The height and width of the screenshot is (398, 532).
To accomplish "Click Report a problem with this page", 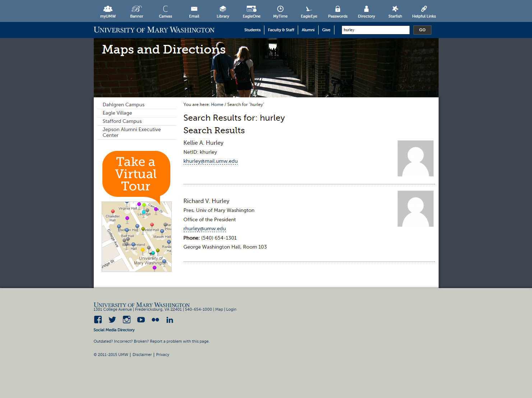I will click(x=180, y=341).
